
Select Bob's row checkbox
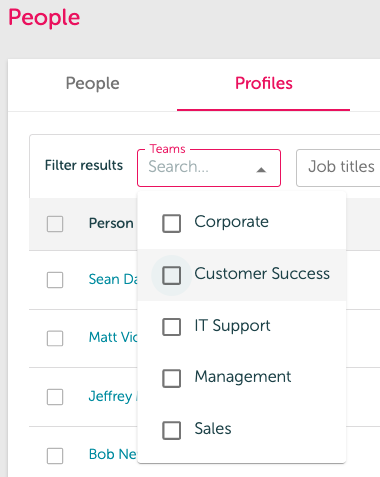coord(55,456)
